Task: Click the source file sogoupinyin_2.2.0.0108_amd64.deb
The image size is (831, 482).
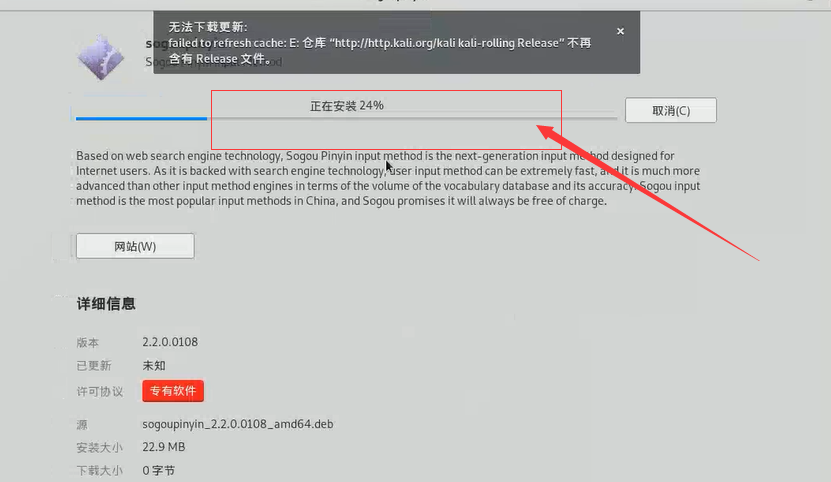Action: [x=237, y=424]
